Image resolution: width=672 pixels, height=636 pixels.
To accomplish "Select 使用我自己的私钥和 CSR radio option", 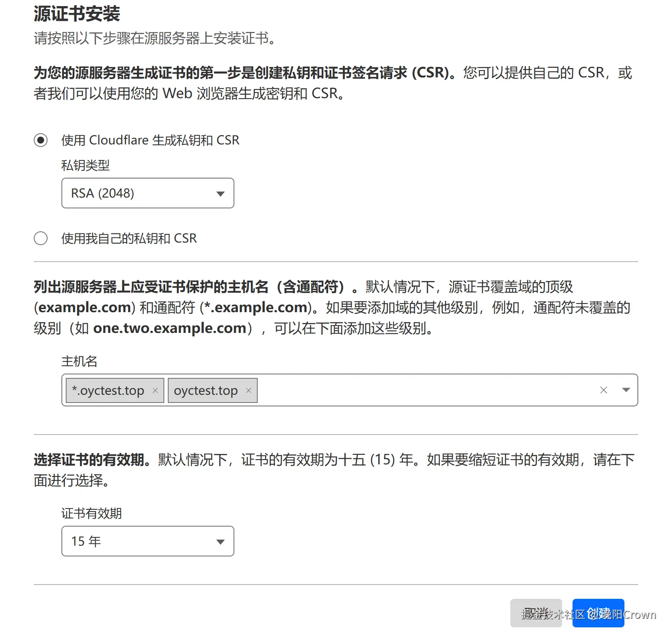I will click(x=41, y=238).
